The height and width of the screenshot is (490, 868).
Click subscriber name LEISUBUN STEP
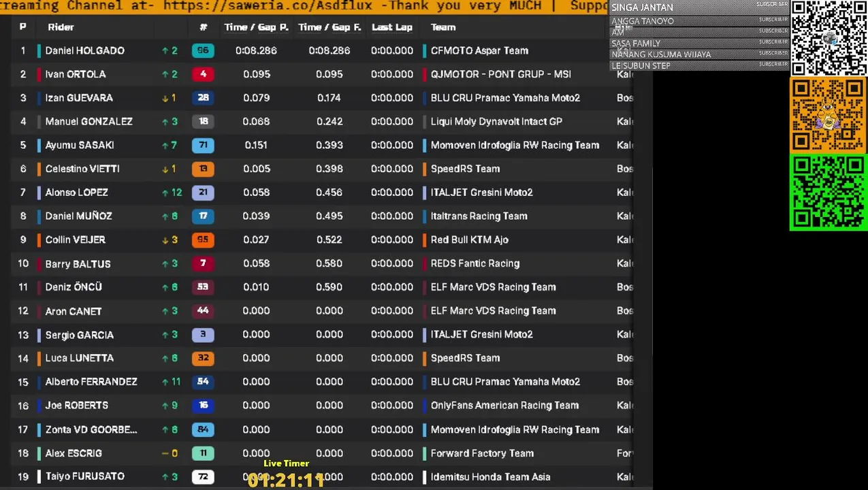point(641,66)
